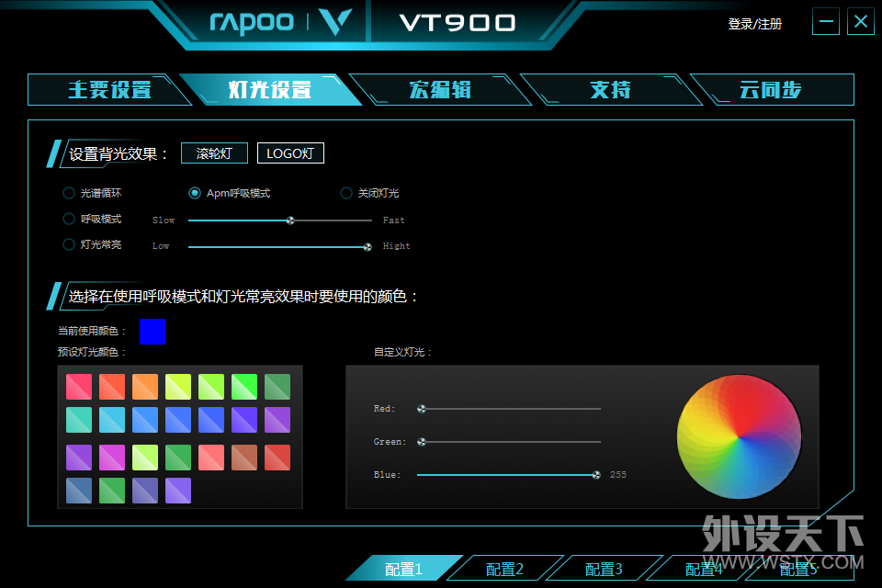
Task: Switch to profile 配置1
Action: [404, 569]
